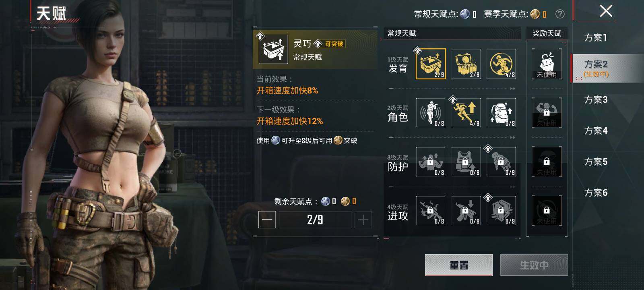
Task: Decrease talent level with the minus button
Action: click(267, 220)
